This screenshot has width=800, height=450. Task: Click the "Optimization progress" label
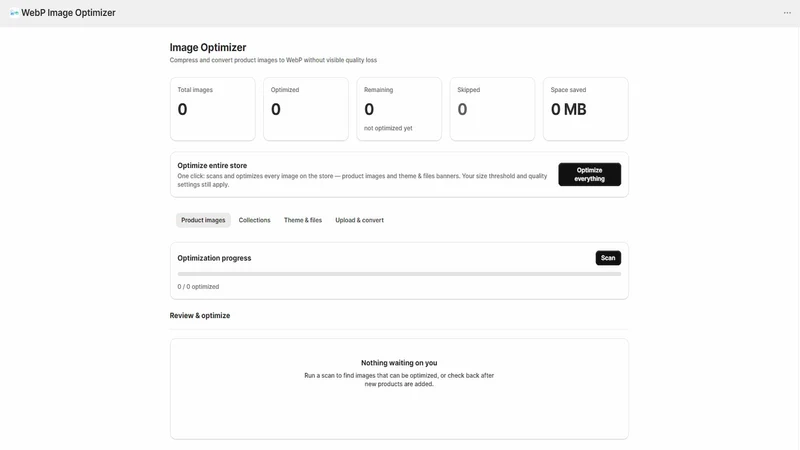coord(214,258)
